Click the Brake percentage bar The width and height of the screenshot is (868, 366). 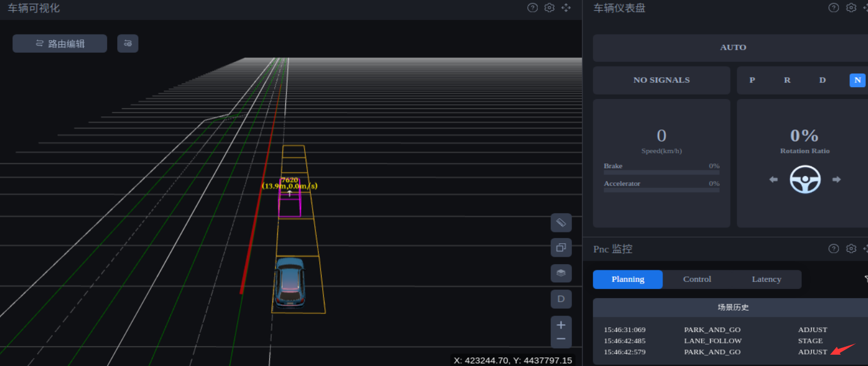[x=661, y=173]
